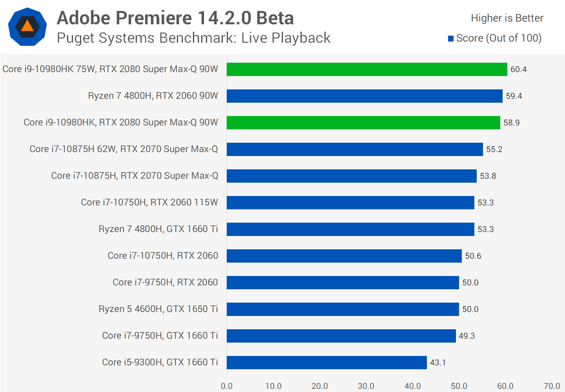Click the blue legend square for Score
Screen dimensions: 565x392
tap(451, 38)
